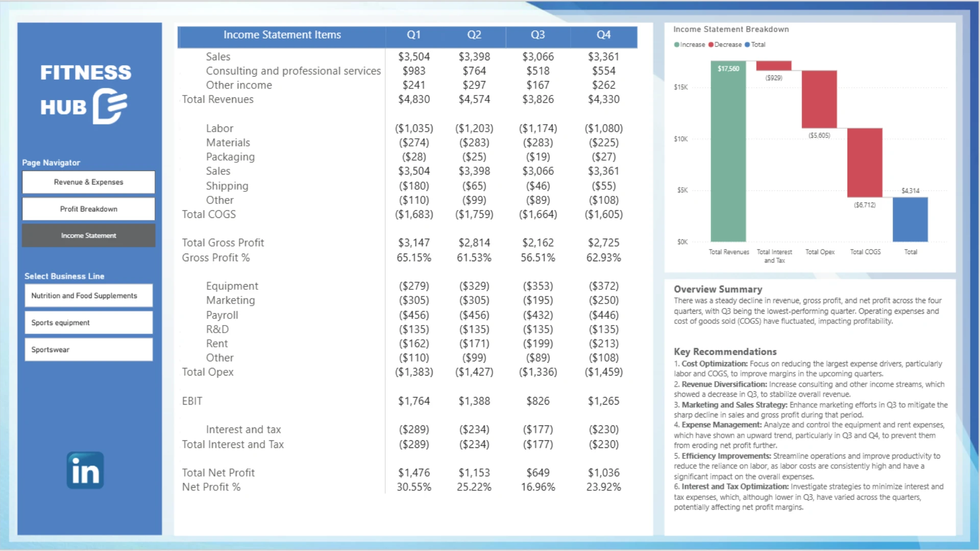The width and height of the screenshot is (980, 551).
Task: Click the Income Statement Items header
Action: click(282, 35)
